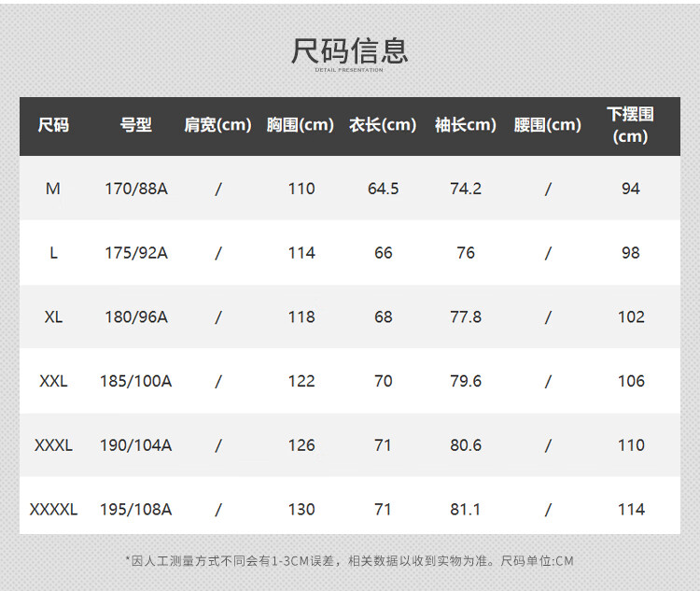700x591 pixels.
Task: Select the 64.5 garment length value
Action: [x=383, y=189]
